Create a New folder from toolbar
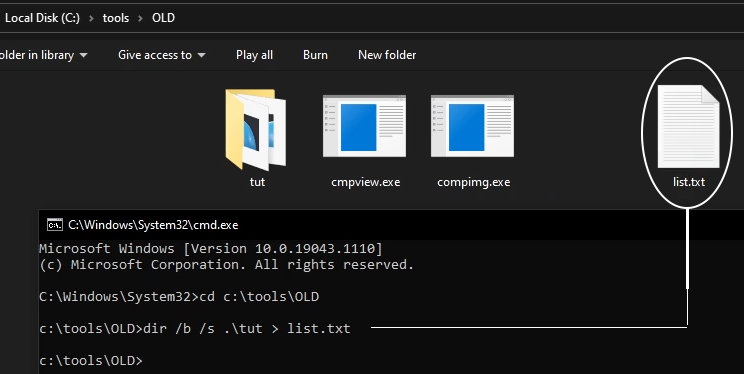The width and height of the screenshot is (744, 374). (x=387, y=55)
